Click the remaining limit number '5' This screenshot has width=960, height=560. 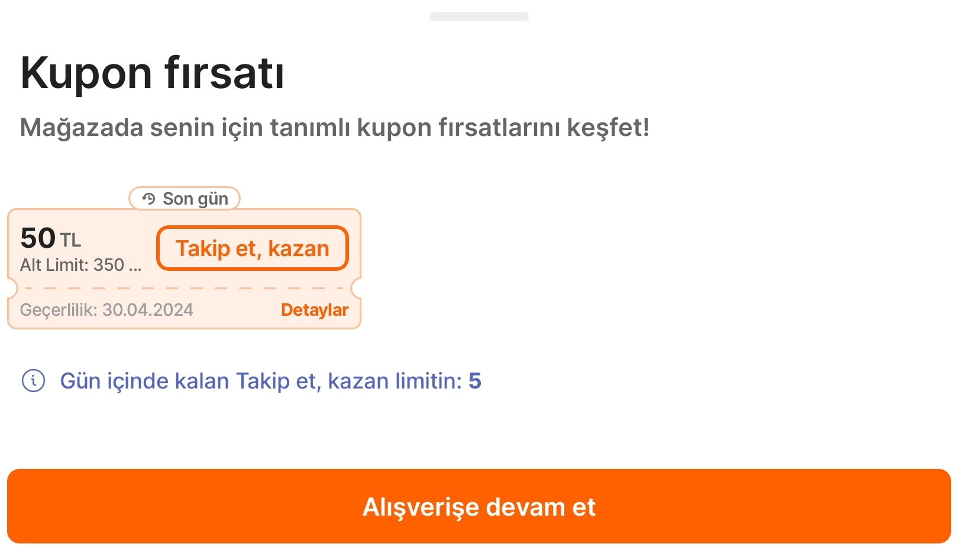(475, 381)
